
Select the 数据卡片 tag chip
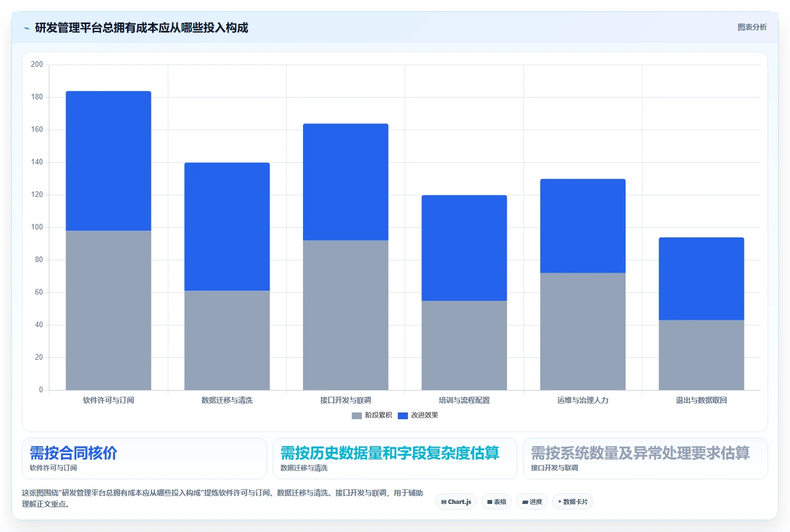(573, 502)
